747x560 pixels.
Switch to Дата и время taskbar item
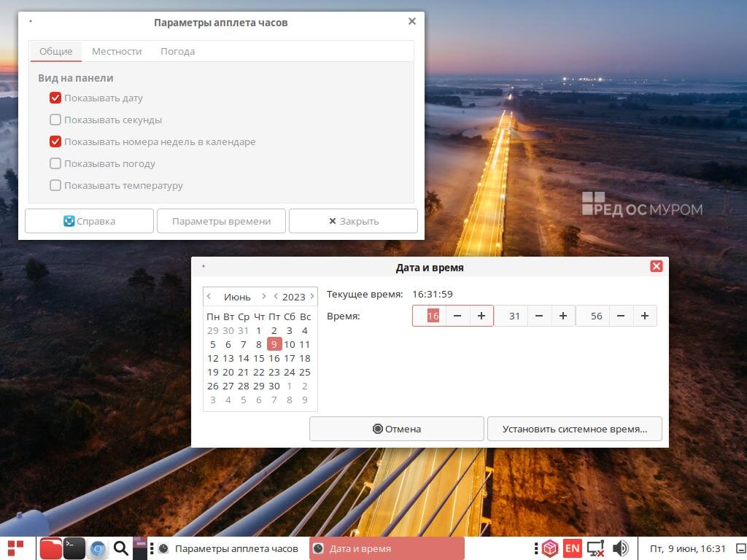tap(387, 548)
